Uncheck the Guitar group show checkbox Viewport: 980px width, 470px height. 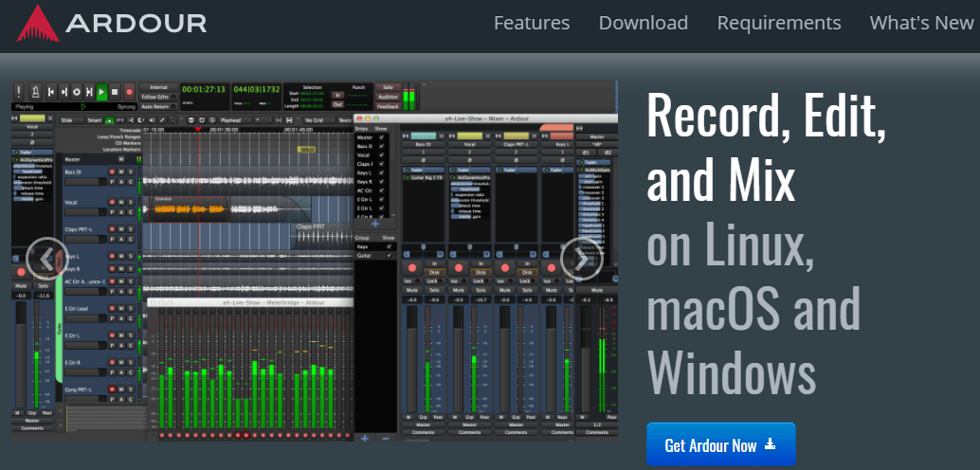pyautogui.click(x=389, y=256)
